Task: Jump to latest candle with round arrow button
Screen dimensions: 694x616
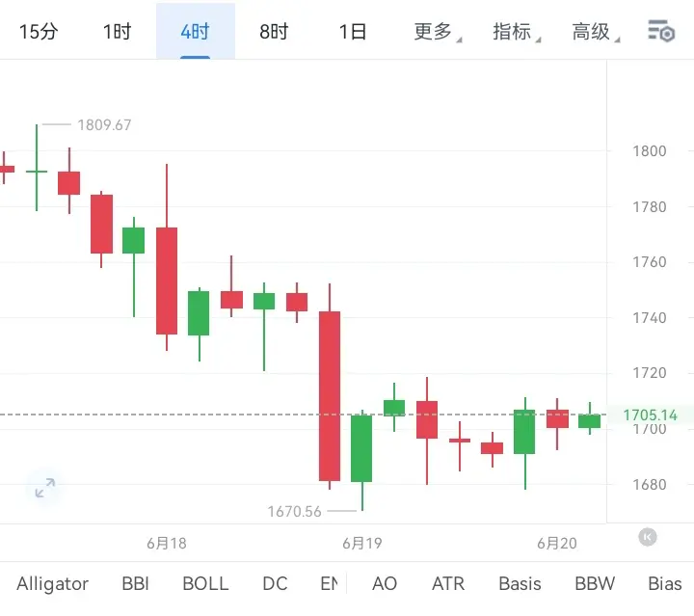Action: point(648,537)
